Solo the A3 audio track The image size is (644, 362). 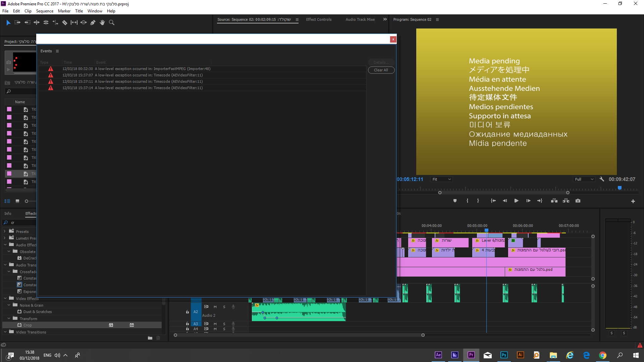click(x=224, y=324)
